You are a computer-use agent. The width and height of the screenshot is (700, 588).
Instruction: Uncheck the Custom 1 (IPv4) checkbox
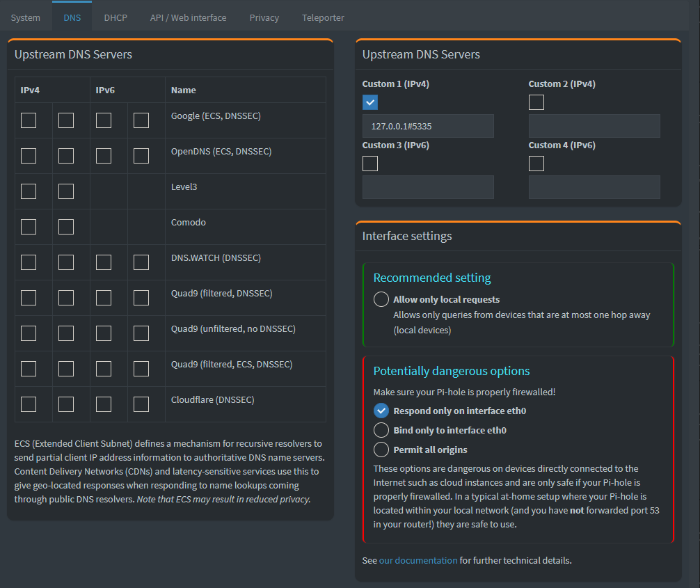(x=370, y=102)
